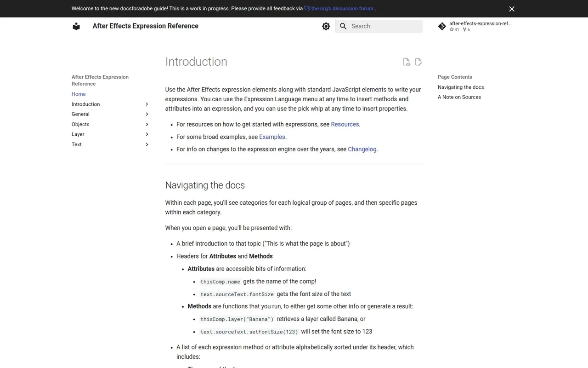The width and height of the screenshot is (588, 368).
Task: Open the Resources link
Action: coord(345,124)
